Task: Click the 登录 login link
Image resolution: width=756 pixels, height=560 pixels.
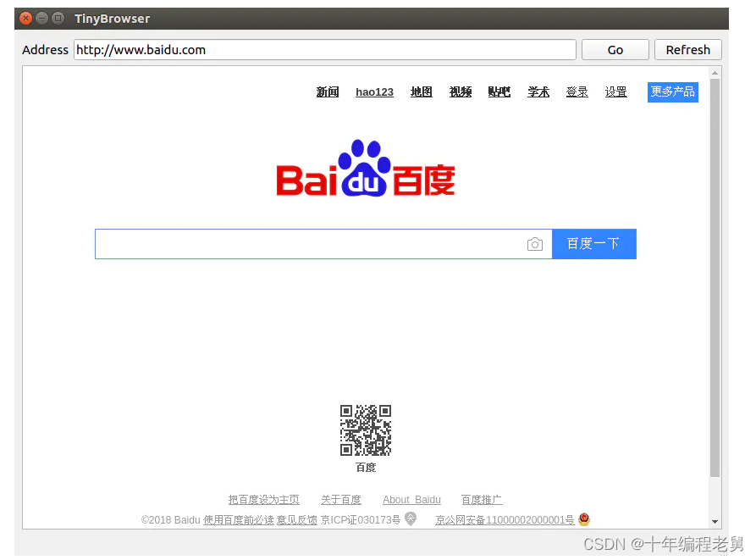Action: 577,92
